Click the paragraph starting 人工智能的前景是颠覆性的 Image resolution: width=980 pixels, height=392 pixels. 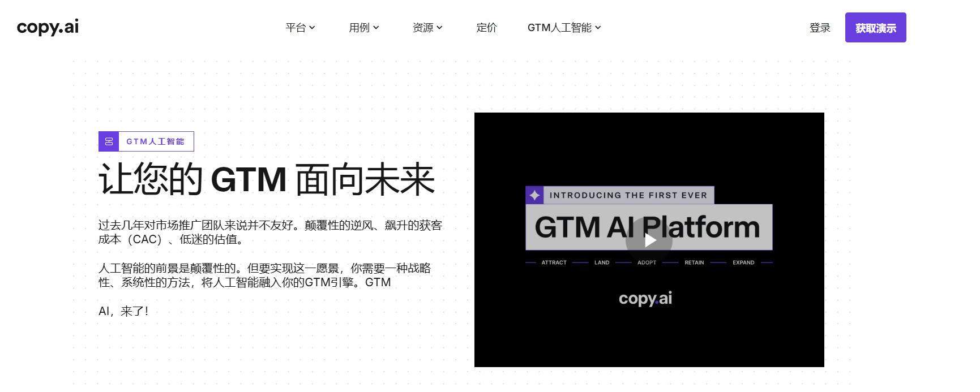264,275
